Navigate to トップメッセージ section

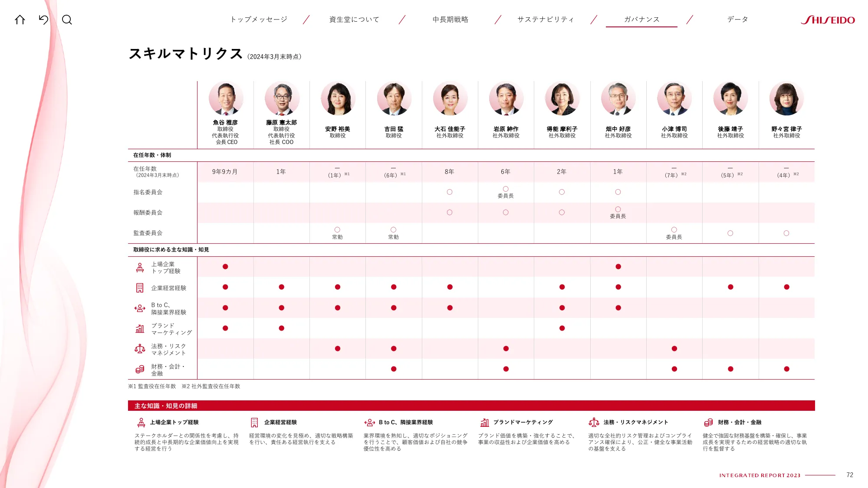point(259,19)
